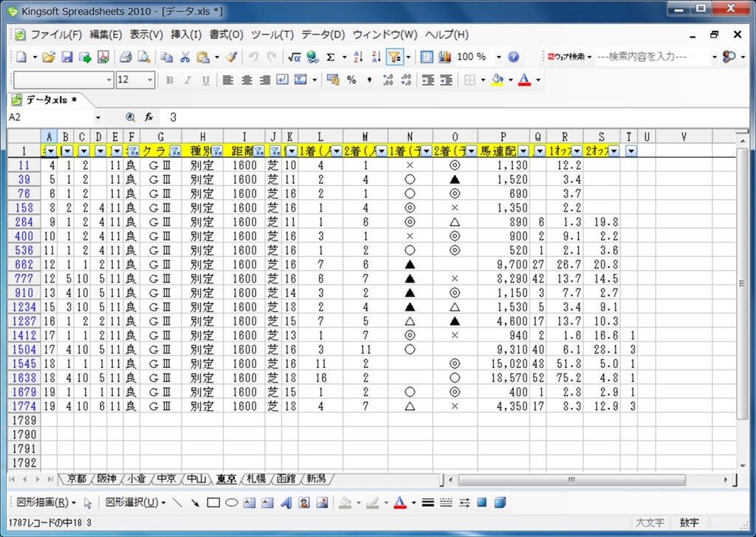Image resolution: width=756 pixels, height=537 pixels.
Task: Click the ウェブ検索 button
Action: [569, 57]
